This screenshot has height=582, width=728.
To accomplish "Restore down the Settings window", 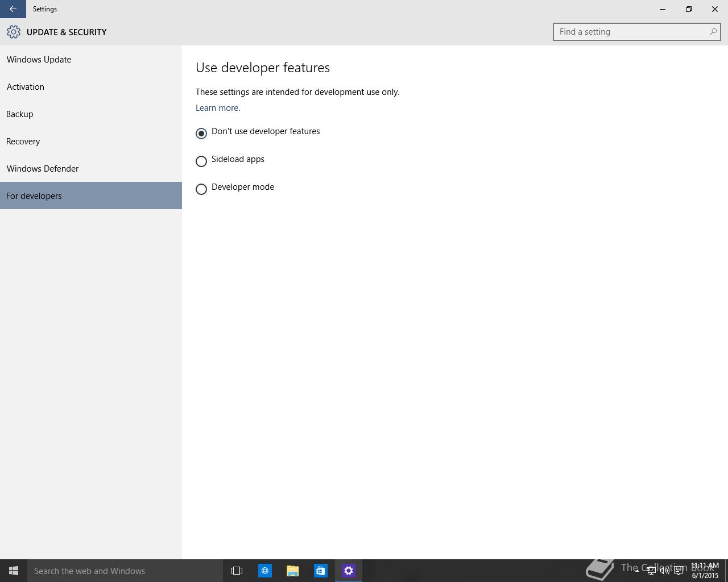I will coord(689,9).
